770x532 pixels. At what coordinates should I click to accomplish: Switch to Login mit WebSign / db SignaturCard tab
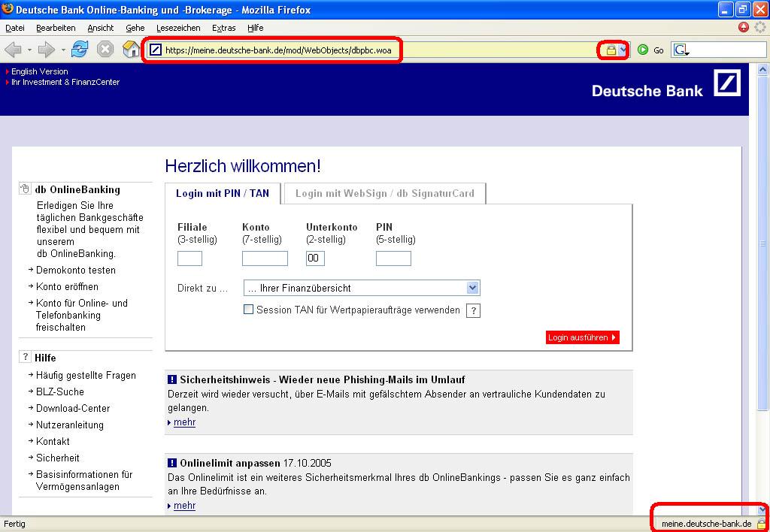click(x=385, y=193)
